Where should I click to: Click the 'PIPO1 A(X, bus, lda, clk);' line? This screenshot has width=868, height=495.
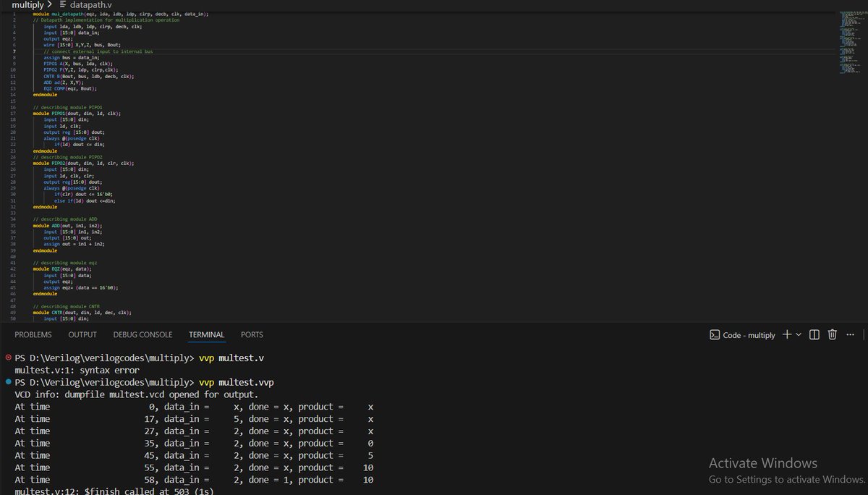(78, 64)
